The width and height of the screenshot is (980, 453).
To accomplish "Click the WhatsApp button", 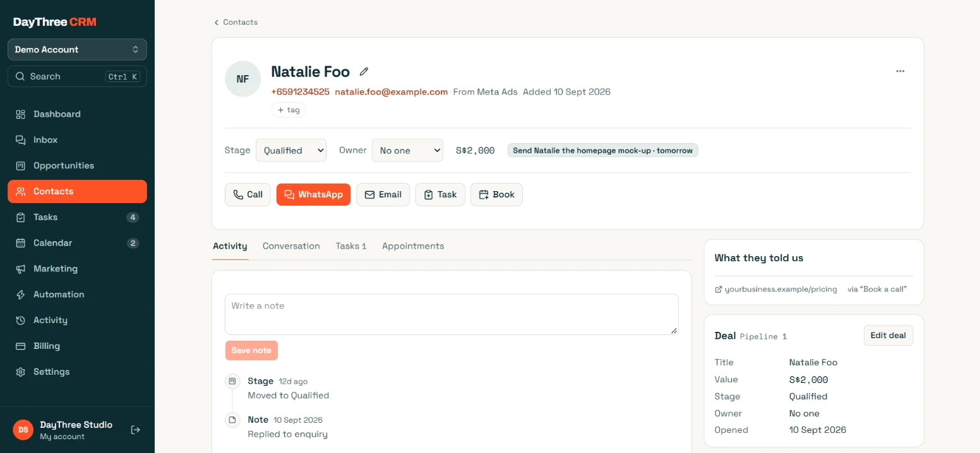I will (313, 194).
